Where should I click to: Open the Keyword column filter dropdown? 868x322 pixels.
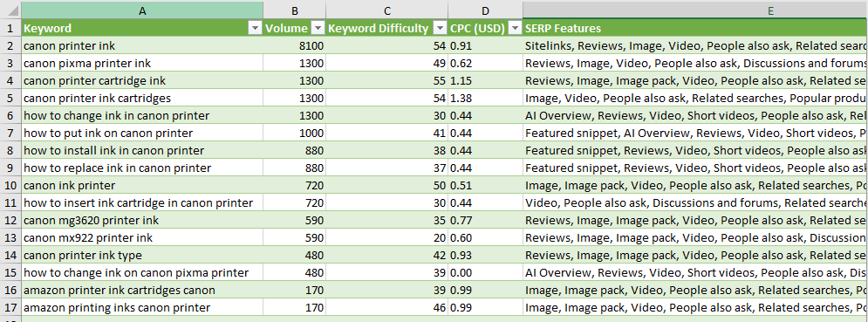pos(256,28)
